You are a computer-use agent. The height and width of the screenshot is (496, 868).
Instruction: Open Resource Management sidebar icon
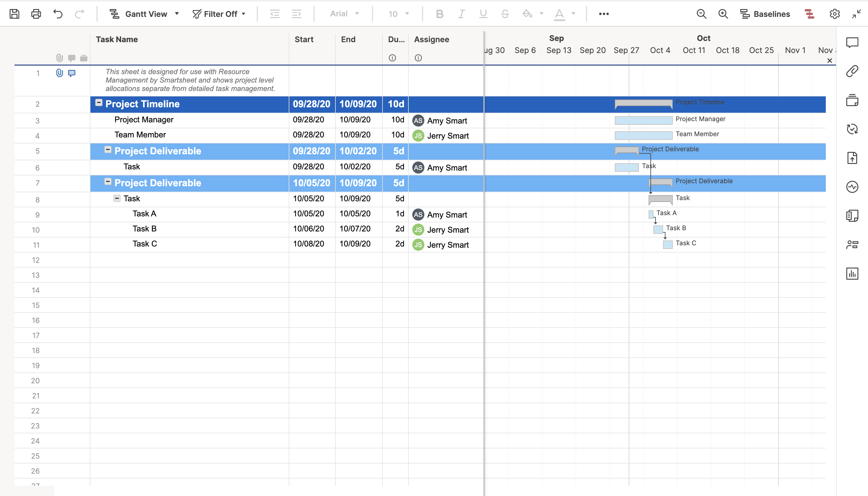tap(852, 244)
